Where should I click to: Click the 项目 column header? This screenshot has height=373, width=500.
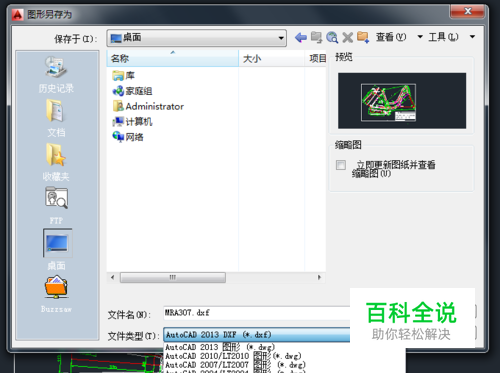point(316,58)
